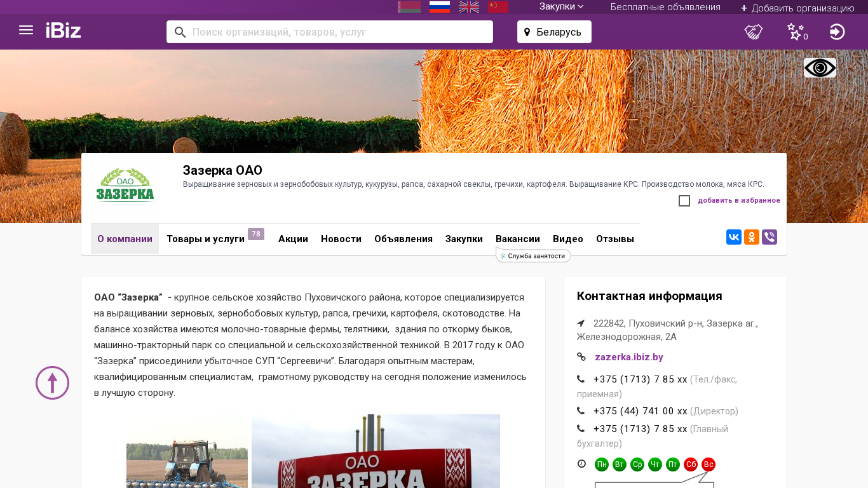The width and height of the screenshot is (868, 488).
Task: Select Sunday (Вс) schedule circle
Action: [x=709, y=464]
